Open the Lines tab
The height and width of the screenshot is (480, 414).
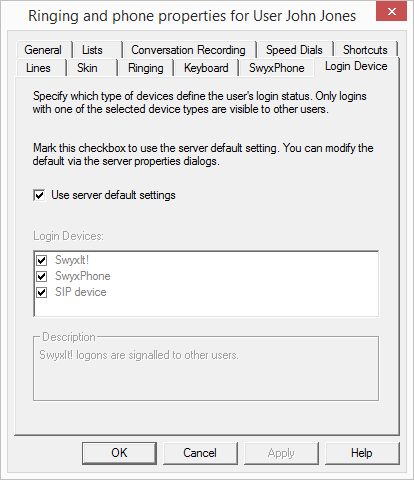(x=38, y=68)
